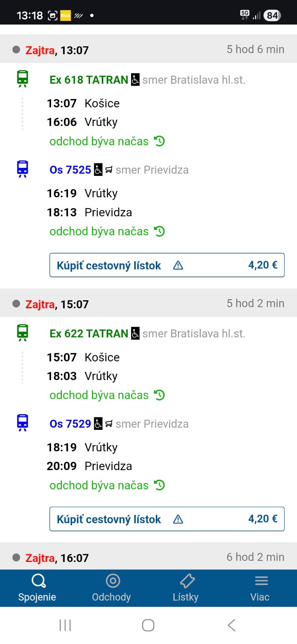
Task: Open the Spojenie search tab
Action: pyautogui.click(x=37, y=588)
